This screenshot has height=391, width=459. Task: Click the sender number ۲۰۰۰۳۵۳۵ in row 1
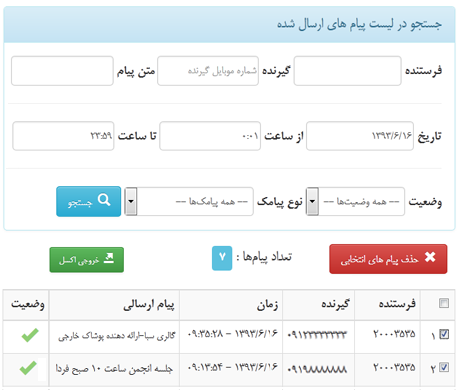(x=394, y=334)
